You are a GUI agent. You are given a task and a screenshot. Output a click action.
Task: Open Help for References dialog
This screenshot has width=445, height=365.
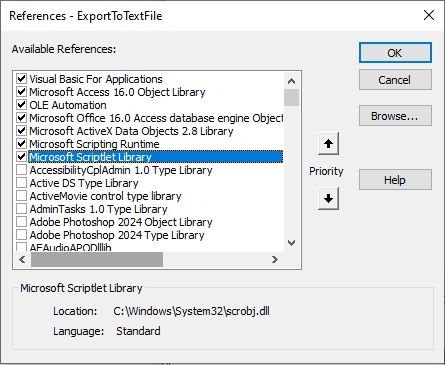pyautogui.click(x=395, y=180)
